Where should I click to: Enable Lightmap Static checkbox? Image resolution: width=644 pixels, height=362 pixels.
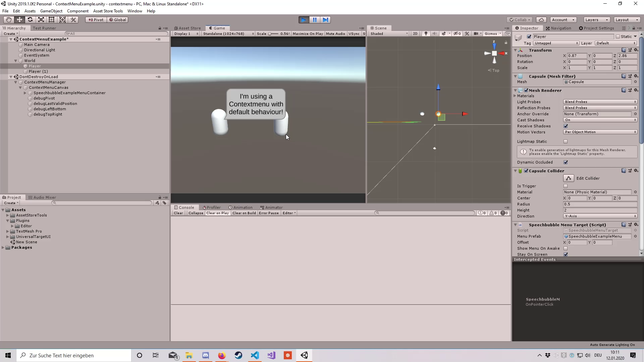[x=566, y=141]
